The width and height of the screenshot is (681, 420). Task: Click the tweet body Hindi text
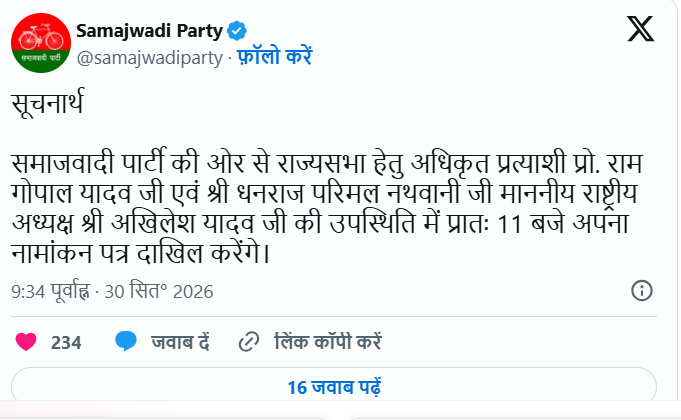(327, 208)
